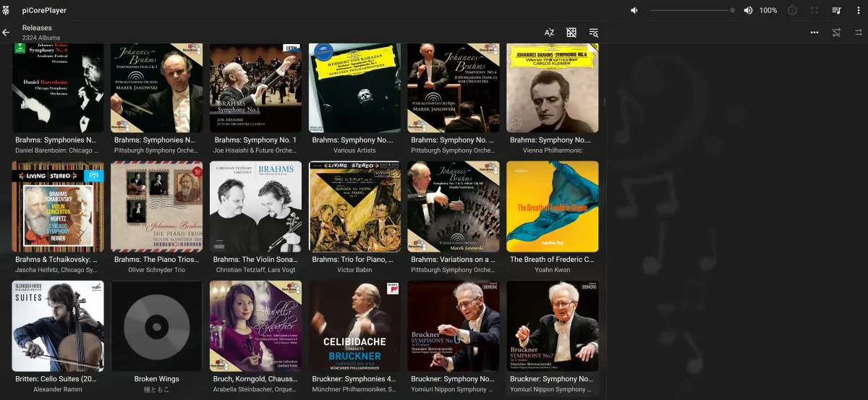The width and height of the screenshot is (868, 400).
Task: Open the Brahms Symphony No. 1 Hisaishi cover
Action: (x=255, y=88)
